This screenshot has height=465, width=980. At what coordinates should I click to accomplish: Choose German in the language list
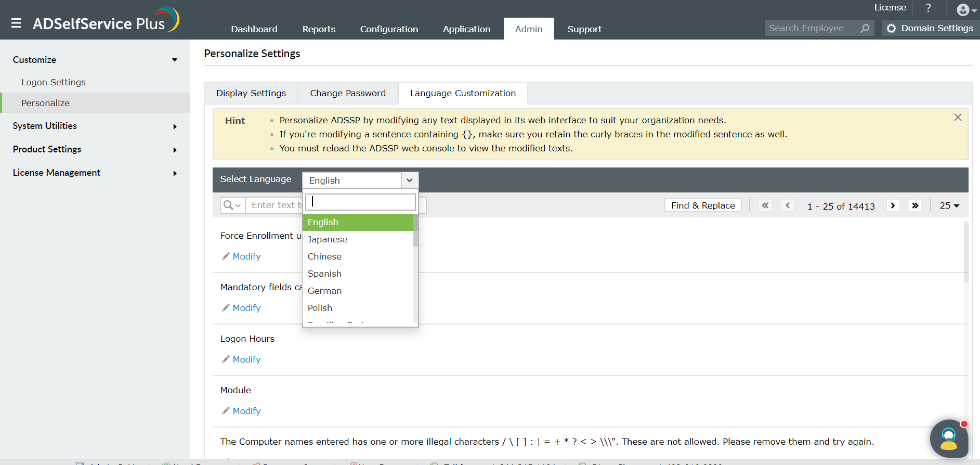(x=358, y=291)
